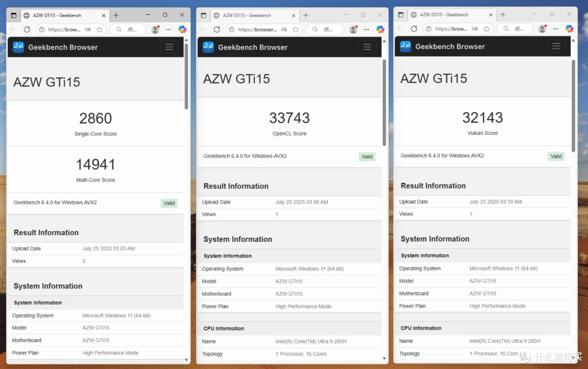
Task: Click the Valid badge in the left CPU window
Action: [x=169, y=203]
